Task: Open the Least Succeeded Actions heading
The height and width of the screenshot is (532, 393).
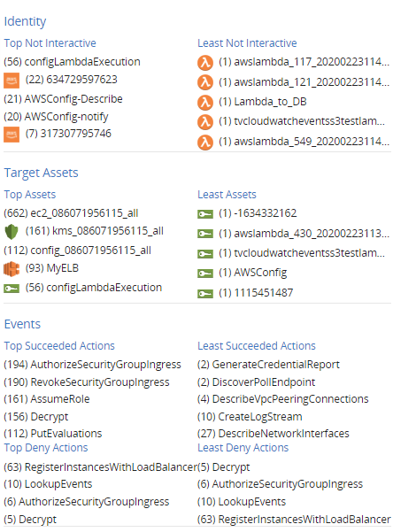Action: click(x=257, y=346)
